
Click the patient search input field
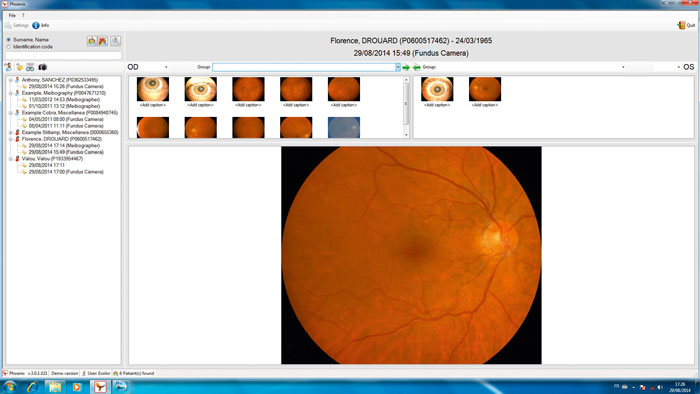[63, 56]
